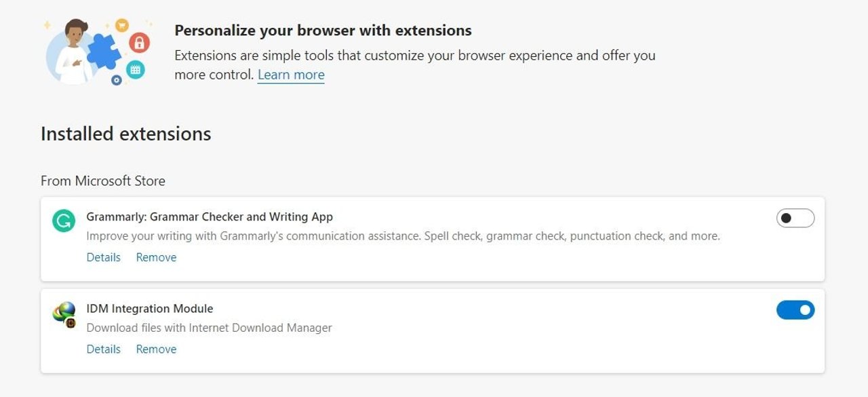Click the Grammarly extension logo icon

64,221
